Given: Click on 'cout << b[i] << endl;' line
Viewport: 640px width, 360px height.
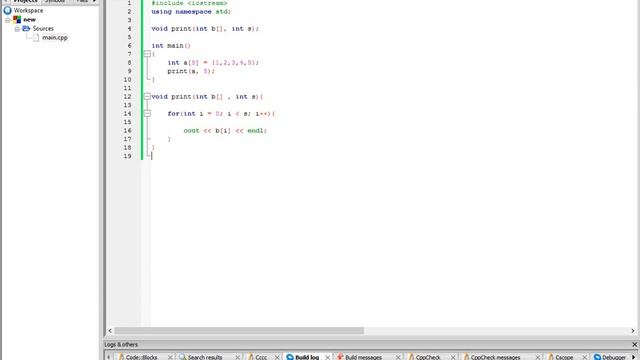Looking at the screenshot, I should coord(225,131).
